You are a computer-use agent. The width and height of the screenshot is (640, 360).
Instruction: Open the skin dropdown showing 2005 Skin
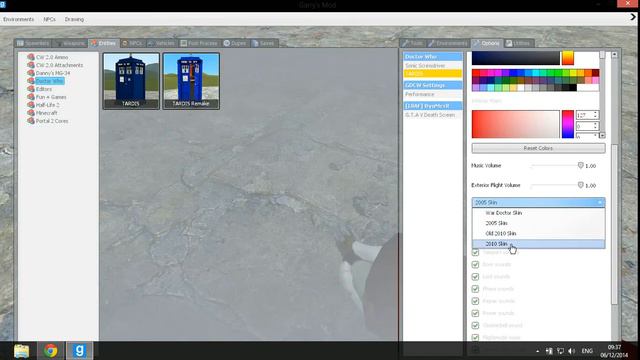[x=538, y=202]
